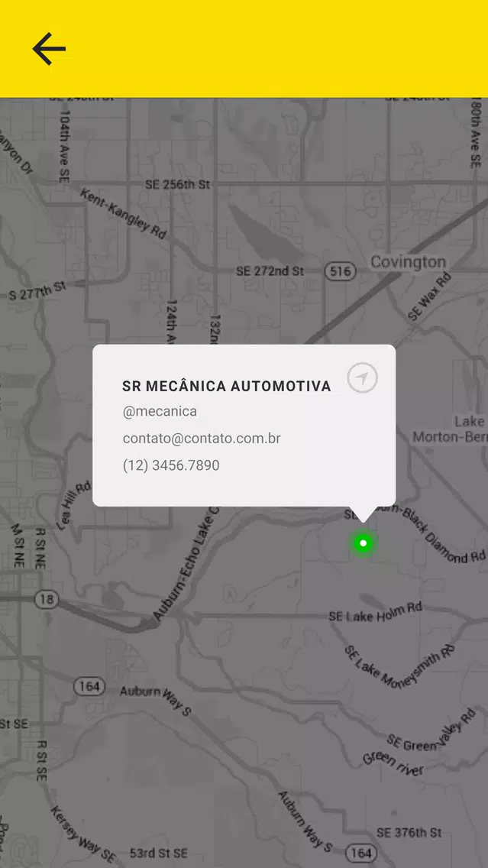
Task: Email contato@contato.com.br
Action: tap(202, 439)
